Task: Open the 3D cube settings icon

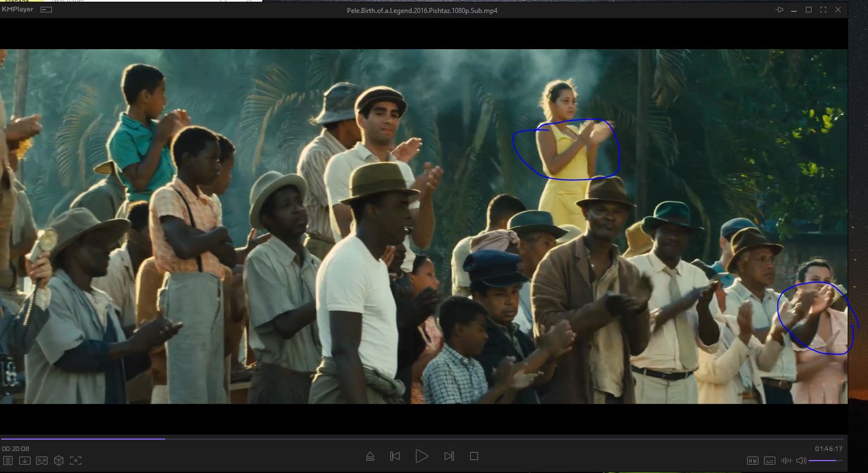Action: click(59, 461)
